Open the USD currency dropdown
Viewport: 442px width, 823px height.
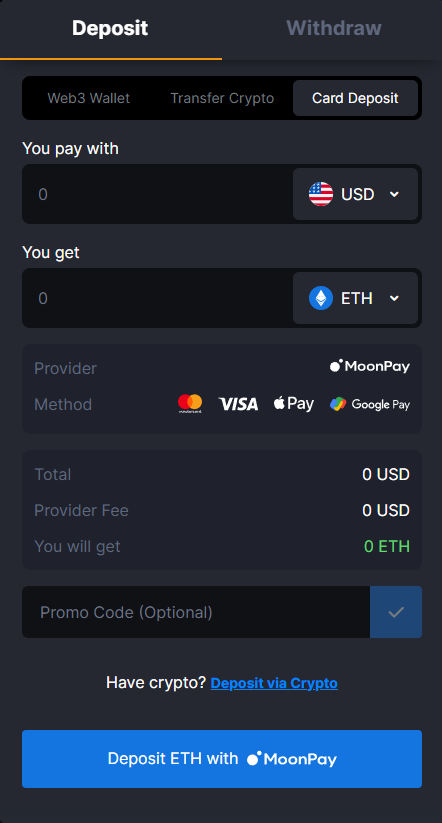pyautogui.click(x=355, y=194)
